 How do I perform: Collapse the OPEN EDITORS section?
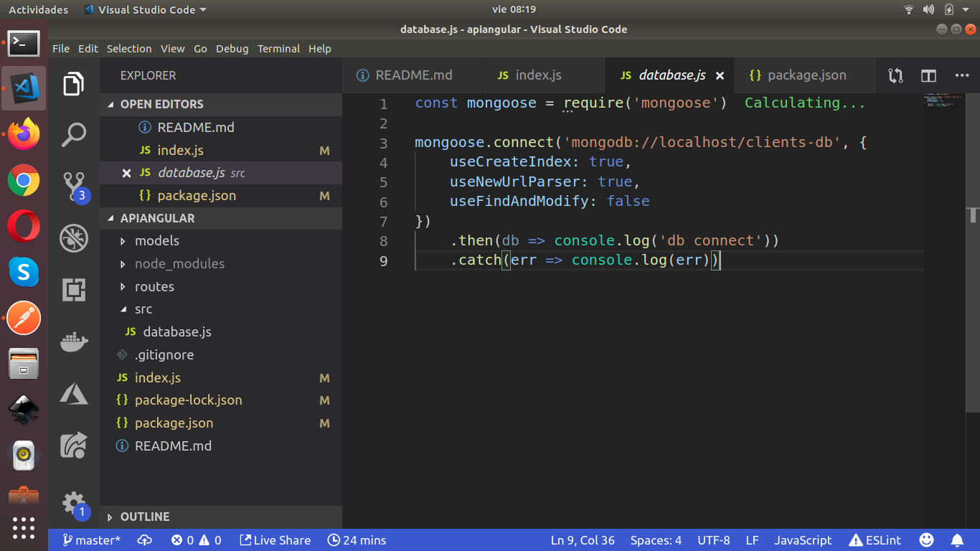click(221, 104)
